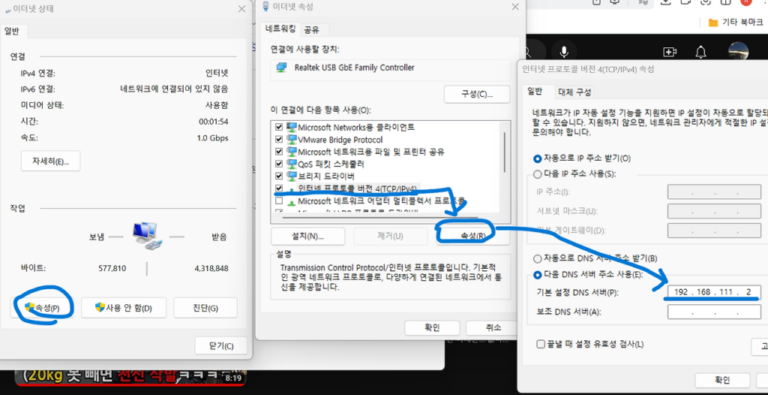Enable the 끝낼 때 설정 유효성 검사 checkbox
Screen dimensions: 768x395
(x=540, y=344)
